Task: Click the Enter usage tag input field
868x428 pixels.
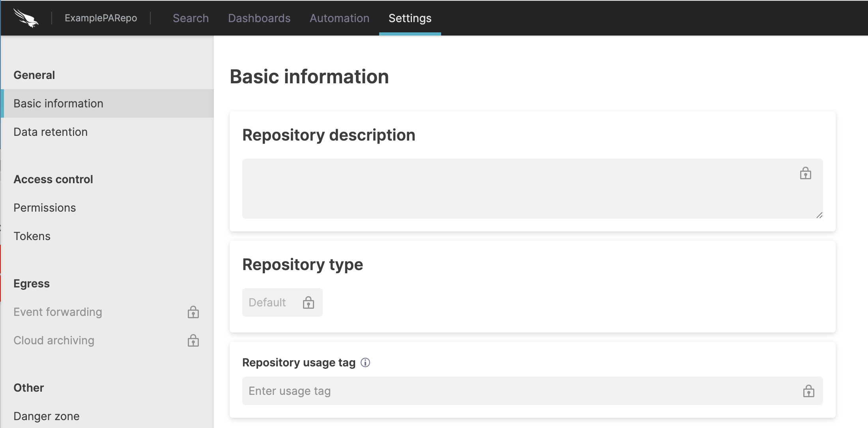Action: pos(532,391)
